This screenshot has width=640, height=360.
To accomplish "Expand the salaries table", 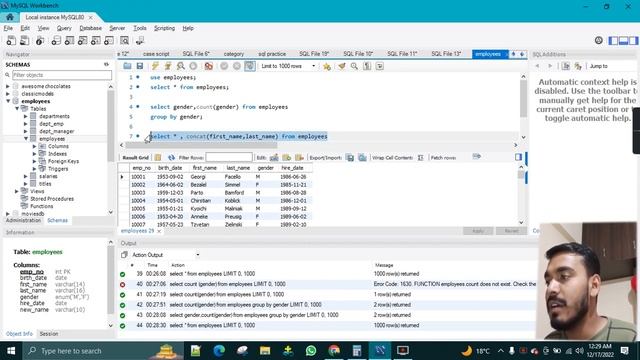I will point(26,176).
